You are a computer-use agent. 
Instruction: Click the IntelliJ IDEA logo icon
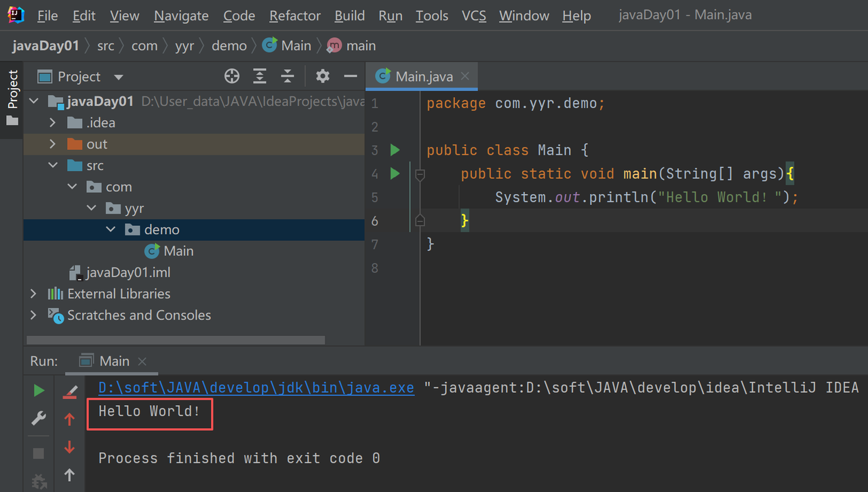coord(16,15)
